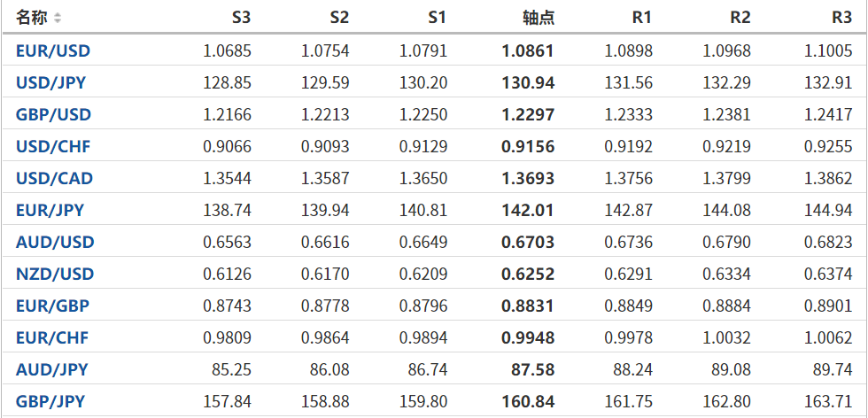Open the GBP/JPY pair link
This screenshot has width=868, height=418.
point(50,402)
